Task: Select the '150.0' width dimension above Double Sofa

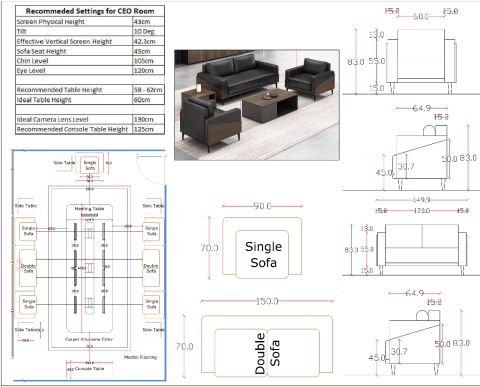Action: click(267, 301)
